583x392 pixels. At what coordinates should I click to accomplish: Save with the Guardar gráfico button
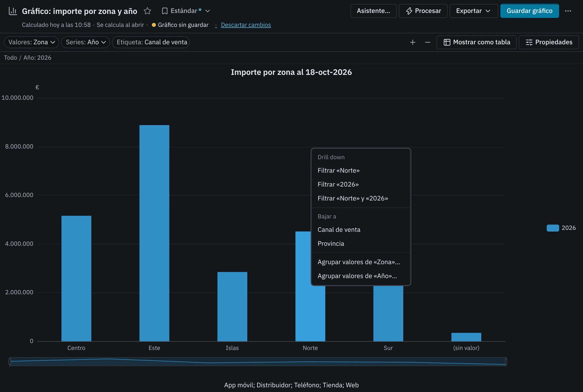click(x=529, y=11)
